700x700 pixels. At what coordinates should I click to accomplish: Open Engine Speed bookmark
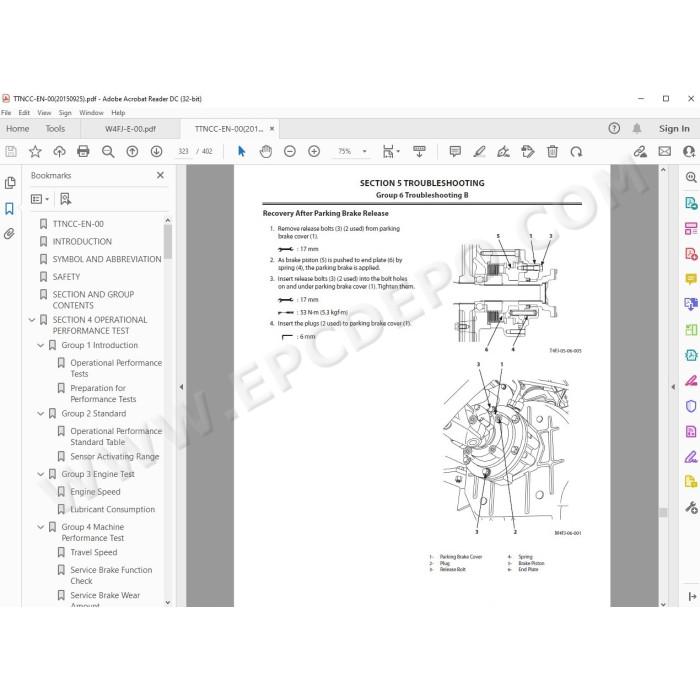tap(96, 492)
